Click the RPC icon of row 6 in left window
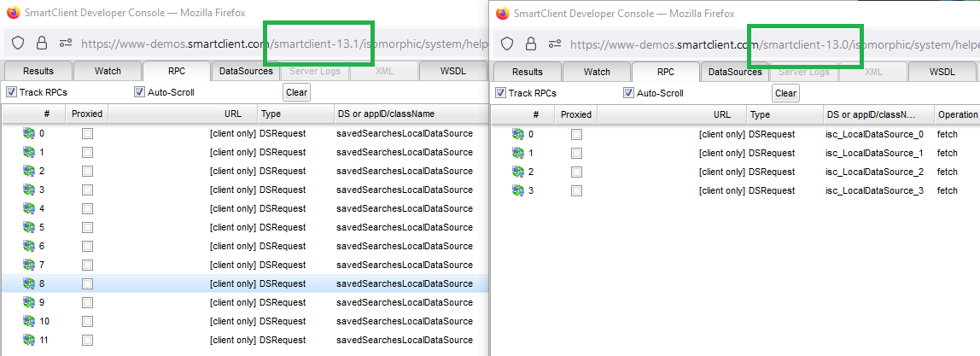This screenshot has width=980, height=356. point(29,246)
